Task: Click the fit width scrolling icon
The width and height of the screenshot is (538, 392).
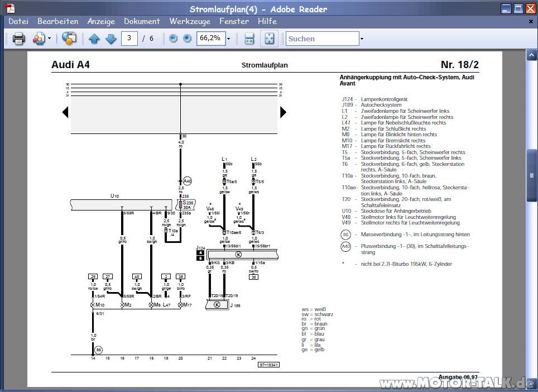Action: (249, 39)
